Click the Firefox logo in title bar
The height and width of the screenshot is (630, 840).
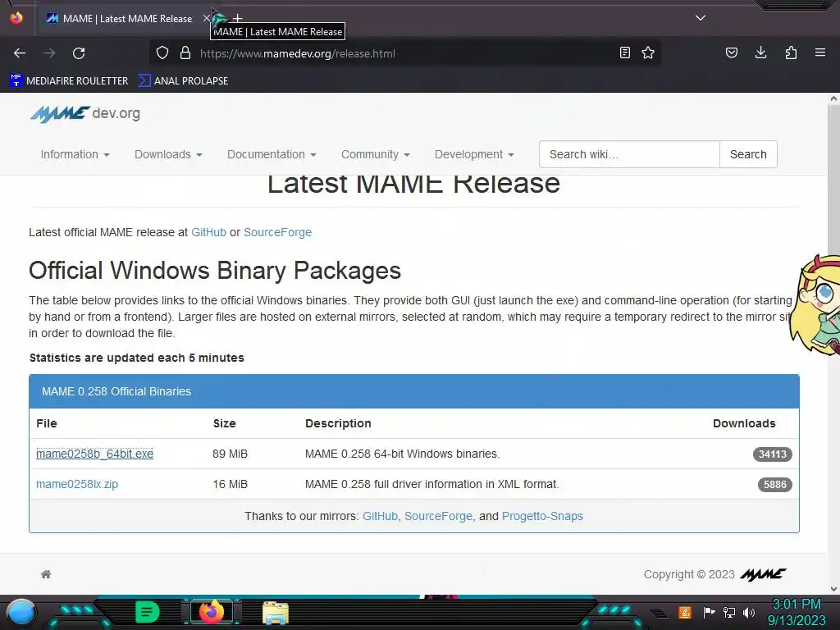point(16,18)
